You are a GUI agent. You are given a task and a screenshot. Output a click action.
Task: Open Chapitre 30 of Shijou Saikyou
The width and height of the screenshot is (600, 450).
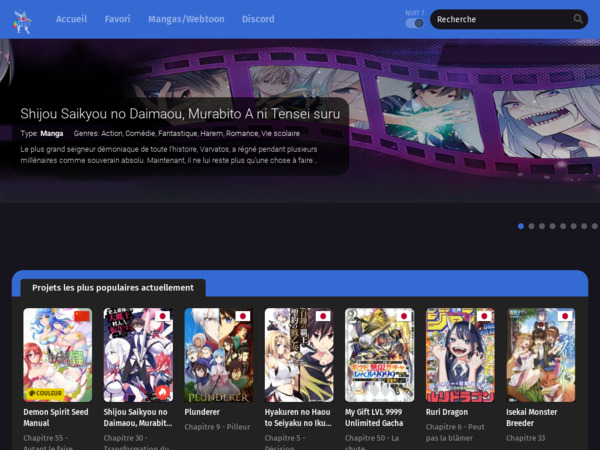point(136,442)
